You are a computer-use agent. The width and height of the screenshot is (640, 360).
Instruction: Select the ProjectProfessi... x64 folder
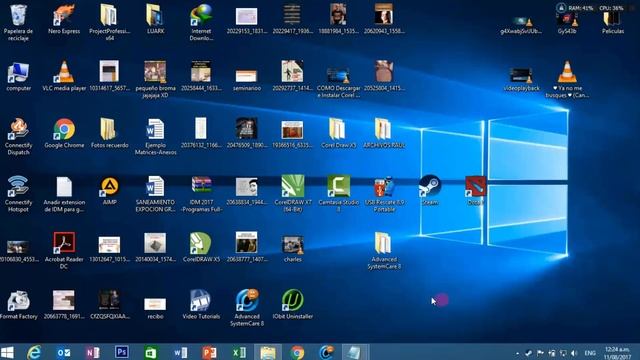coord(109,16)
